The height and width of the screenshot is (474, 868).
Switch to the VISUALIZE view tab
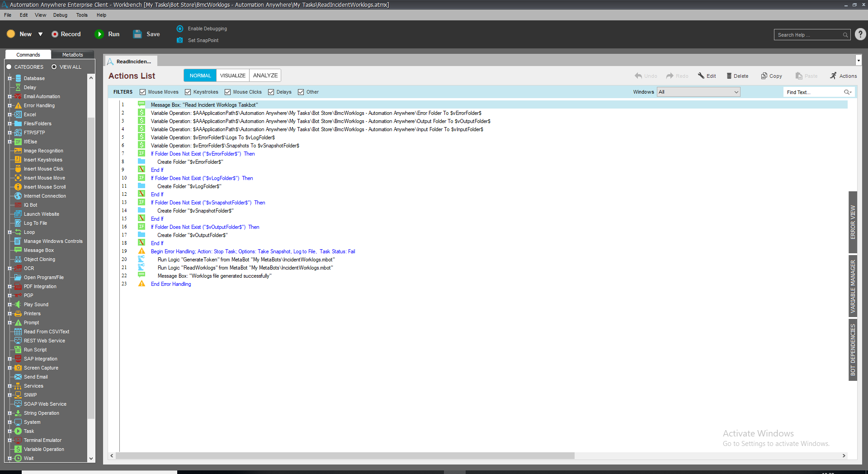233,76
